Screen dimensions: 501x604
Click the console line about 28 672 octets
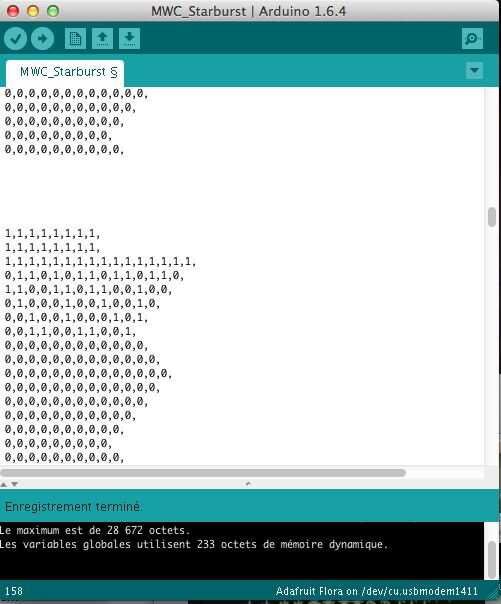coord(95,530)
